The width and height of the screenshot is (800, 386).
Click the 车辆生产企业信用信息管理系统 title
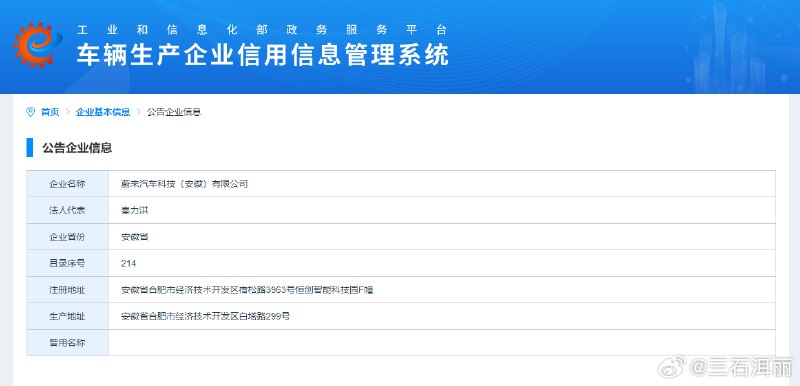263,55
